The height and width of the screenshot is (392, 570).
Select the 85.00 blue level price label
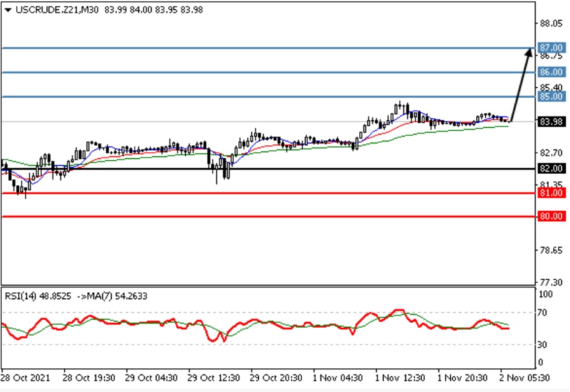pyautogui.click(x=551, y=96)
